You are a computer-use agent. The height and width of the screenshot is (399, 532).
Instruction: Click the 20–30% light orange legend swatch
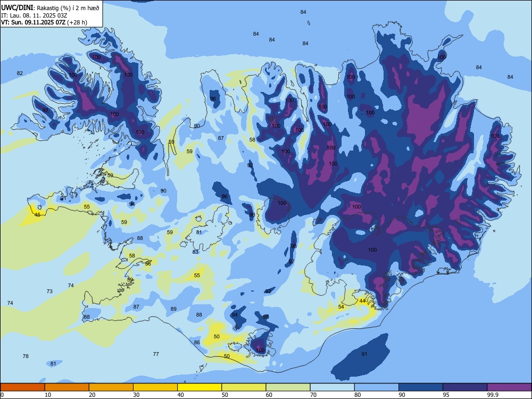tap(111, 387)
